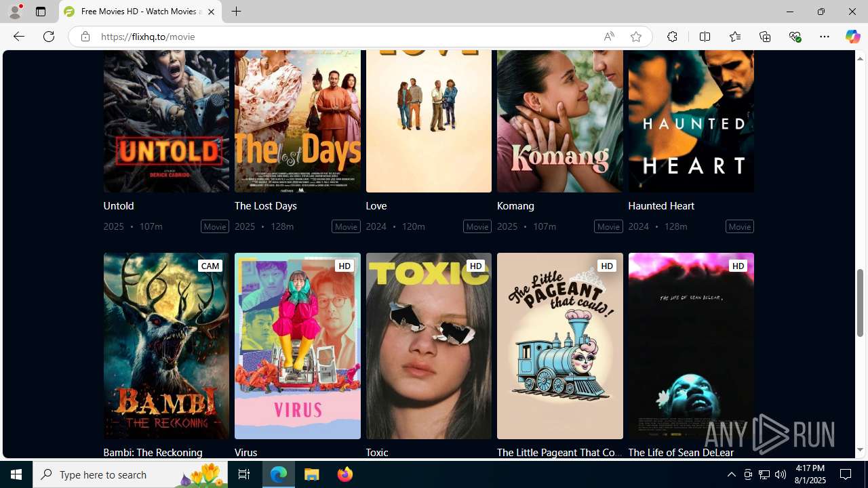Image resolution: width=868 pixels, height=488 pixels.
Task: Click the Movie tag under The Lost Days
Action: [x=346, y=226]
